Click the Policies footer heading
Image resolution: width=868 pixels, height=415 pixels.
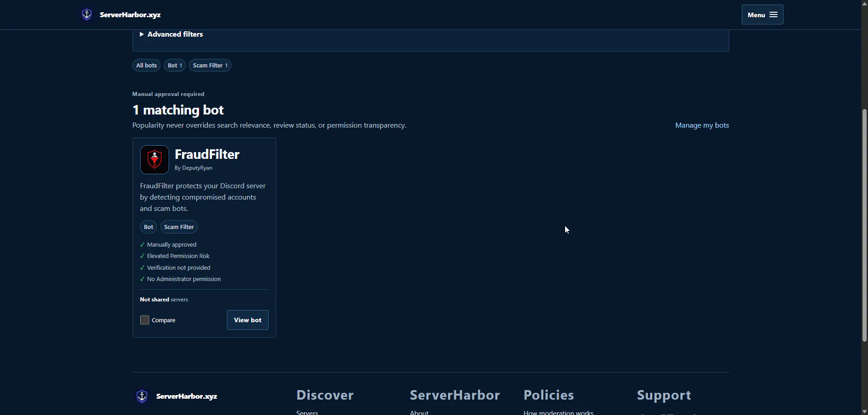549,395
